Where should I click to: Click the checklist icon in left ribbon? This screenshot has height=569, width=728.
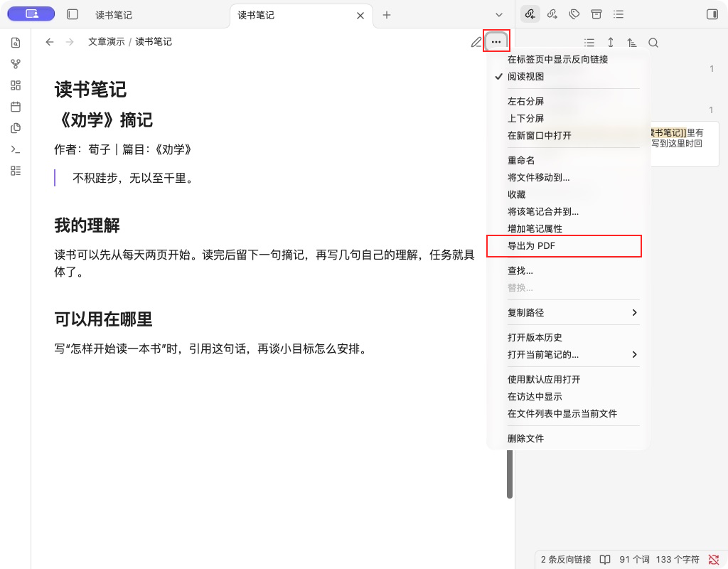coord(16,171)
